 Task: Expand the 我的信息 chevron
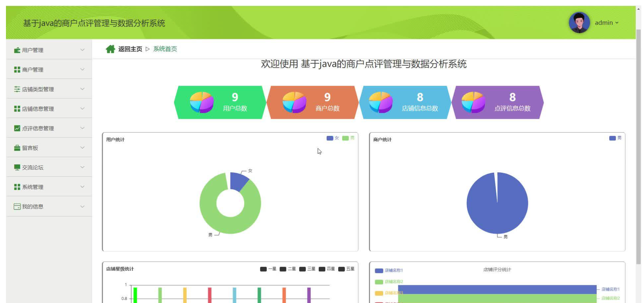[82, 206]
